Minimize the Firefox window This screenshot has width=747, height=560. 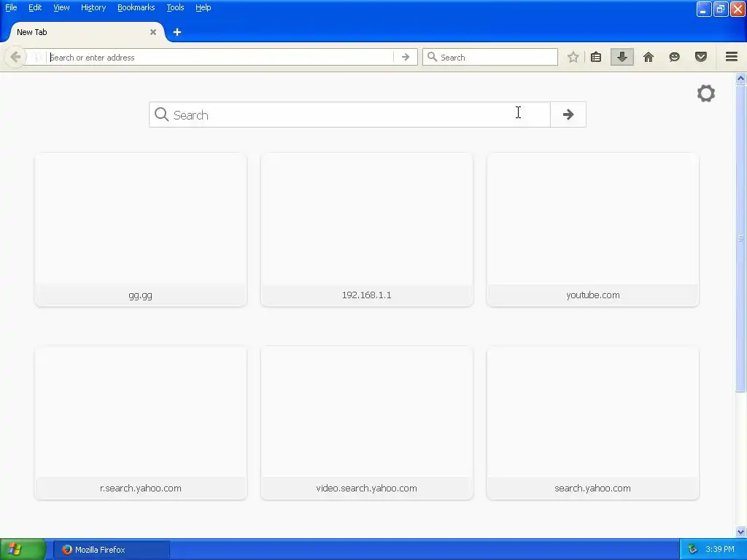pos(704,9)
